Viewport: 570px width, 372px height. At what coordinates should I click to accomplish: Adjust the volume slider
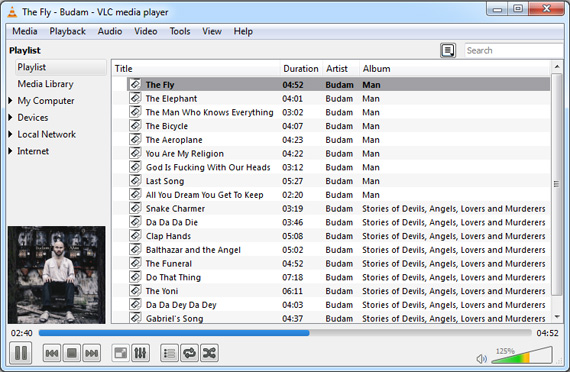tap(522, 355)
